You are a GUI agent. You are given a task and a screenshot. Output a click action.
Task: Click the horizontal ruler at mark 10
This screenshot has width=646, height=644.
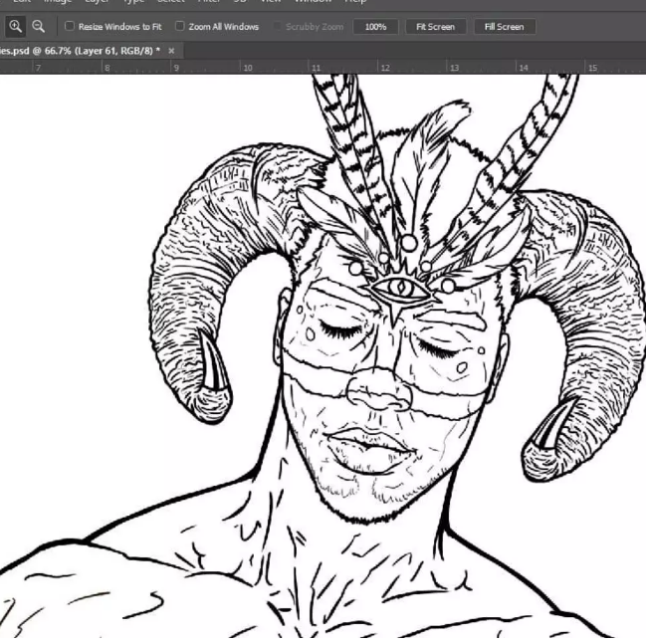pyautogui.click(x=246, y=68)
